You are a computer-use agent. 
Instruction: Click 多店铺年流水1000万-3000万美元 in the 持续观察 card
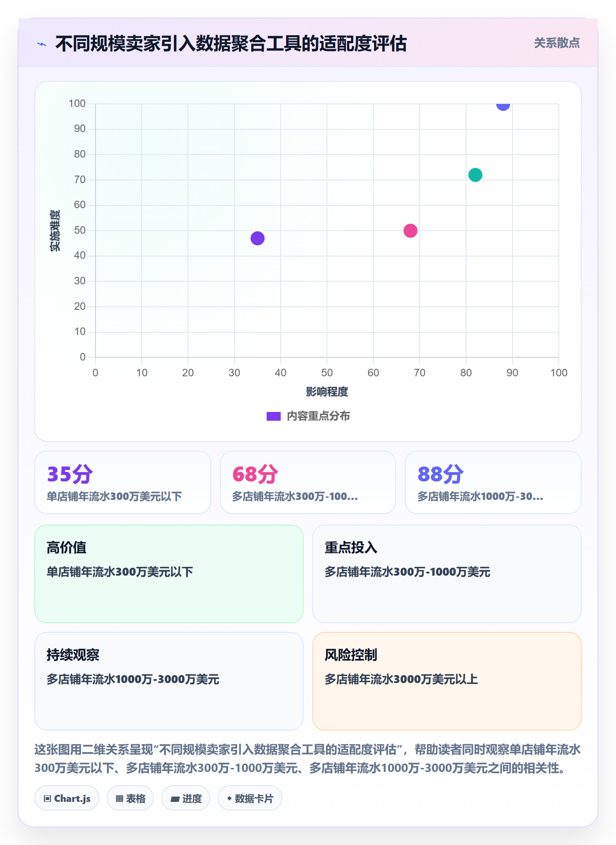tap(133, 679)
